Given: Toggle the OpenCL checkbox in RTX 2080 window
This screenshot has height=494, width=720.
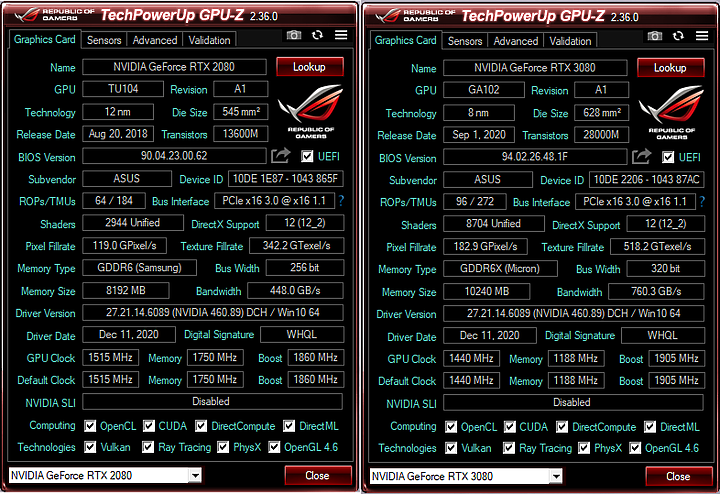Looking at the screenshot, I should 90,426.
